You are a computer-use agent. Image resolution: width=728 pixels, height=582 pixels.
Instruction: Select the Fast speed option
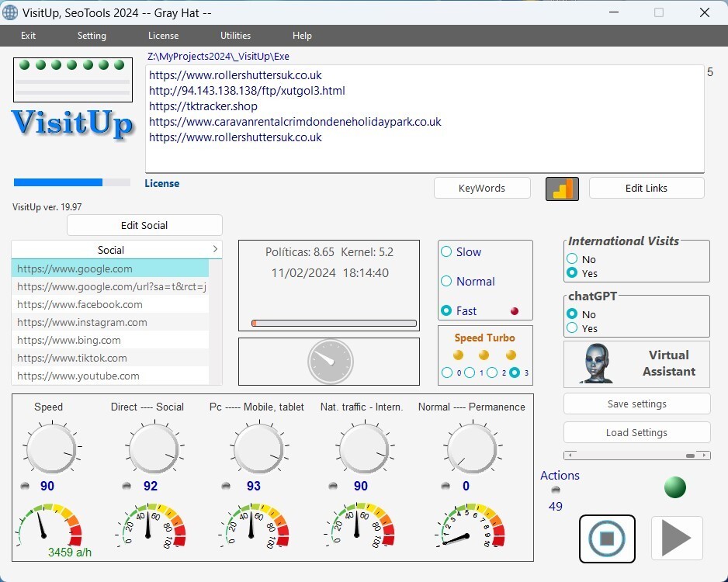point(446,310)
